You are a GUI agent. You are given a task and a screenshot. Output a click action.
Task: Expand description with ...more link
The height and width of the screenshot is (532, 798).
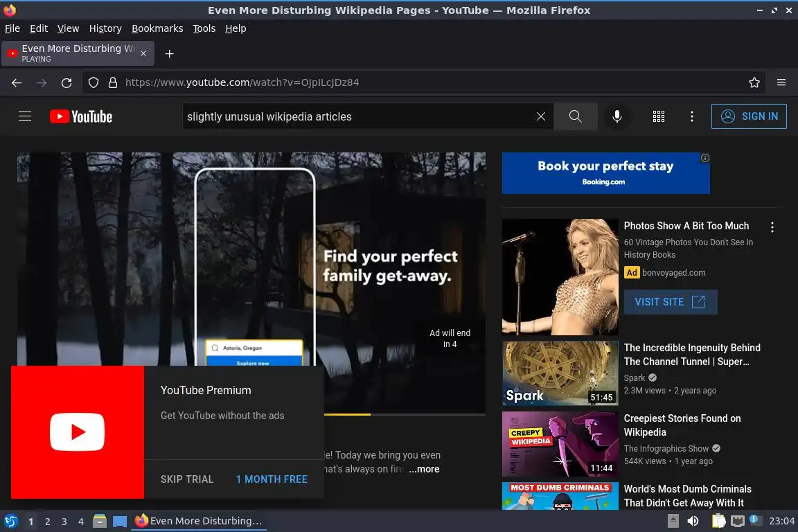[x=424, y=469]
